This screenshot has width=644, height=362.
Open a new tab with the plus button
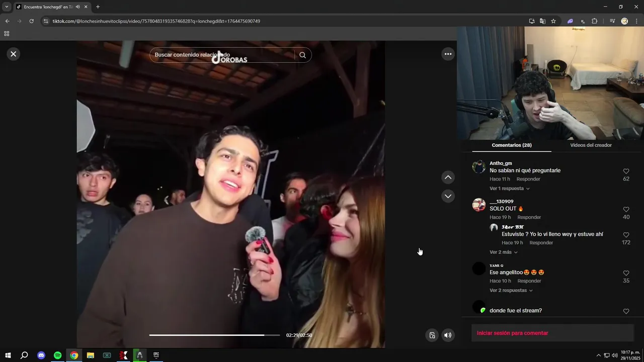pos(98,7)
